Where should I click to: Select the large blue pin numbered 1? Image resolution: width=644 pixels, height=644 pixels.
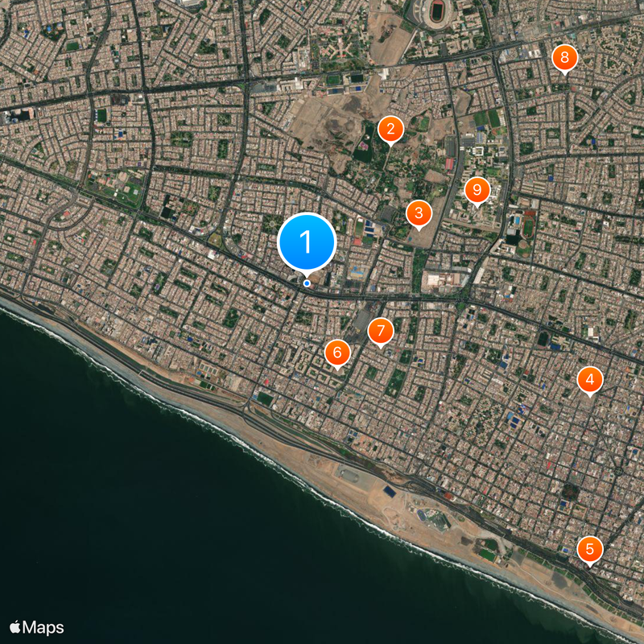pyautogui.click(x=307, y=242)
